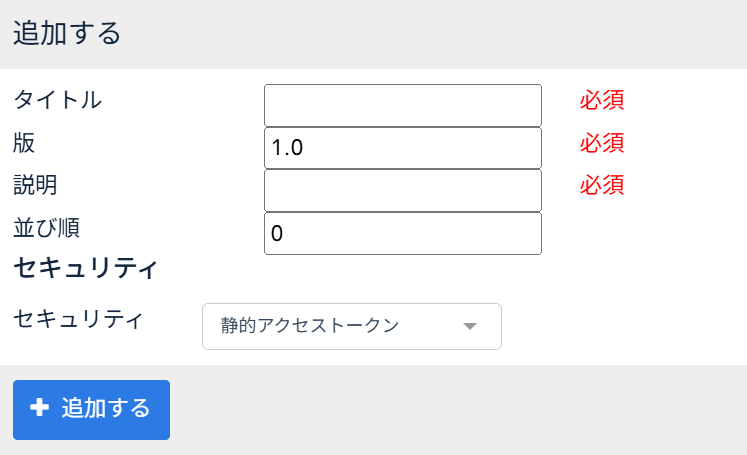Click the empty 説明 input field
The height and width of the screenshot is (455, 747).
(402, 190)
